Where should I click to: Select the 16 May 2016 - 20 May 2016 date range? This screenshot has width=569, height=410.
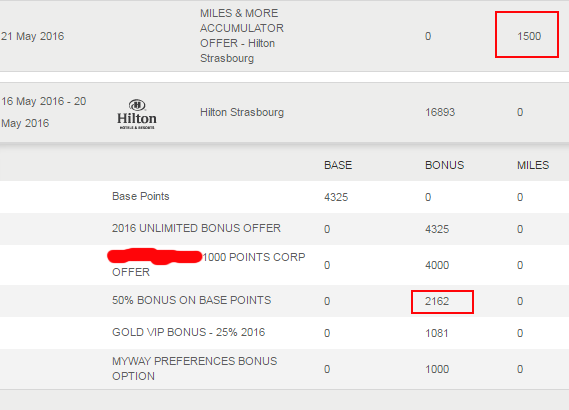44,112
